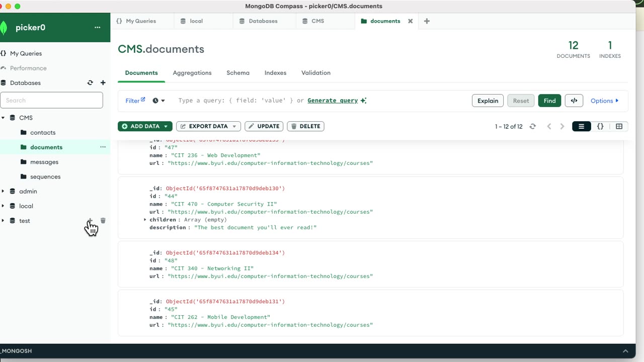
Task: Click the name value "CIT 236 - Web Development"
Action: coord(215,155)
